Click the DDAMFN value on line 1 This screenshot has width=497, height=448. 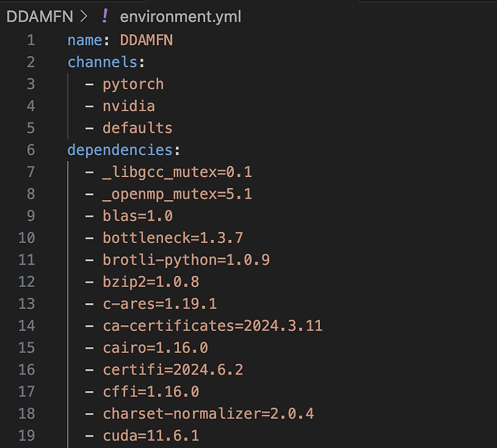[146, 40]
